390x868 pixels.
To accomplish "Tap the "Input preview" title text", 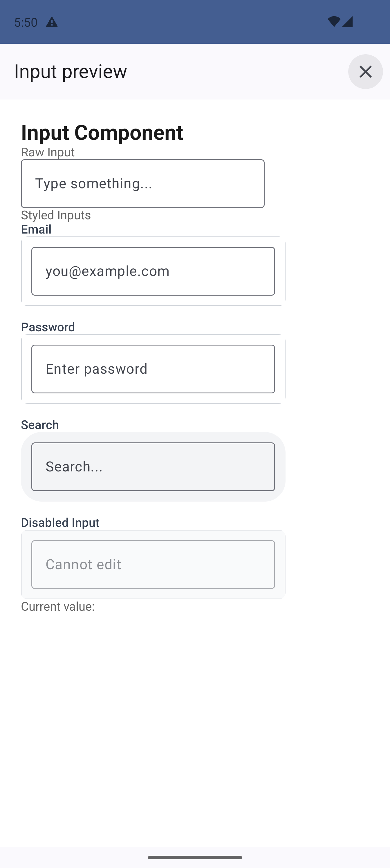I will pos(71,71).
